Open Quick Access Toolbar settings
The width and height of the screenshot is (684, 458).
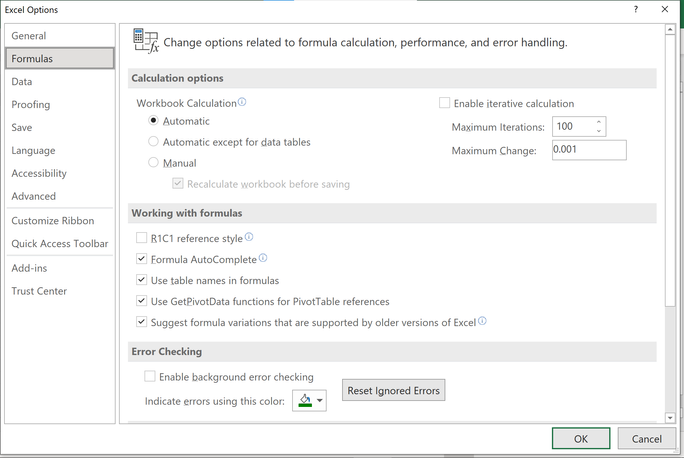(x=60, y=243)
